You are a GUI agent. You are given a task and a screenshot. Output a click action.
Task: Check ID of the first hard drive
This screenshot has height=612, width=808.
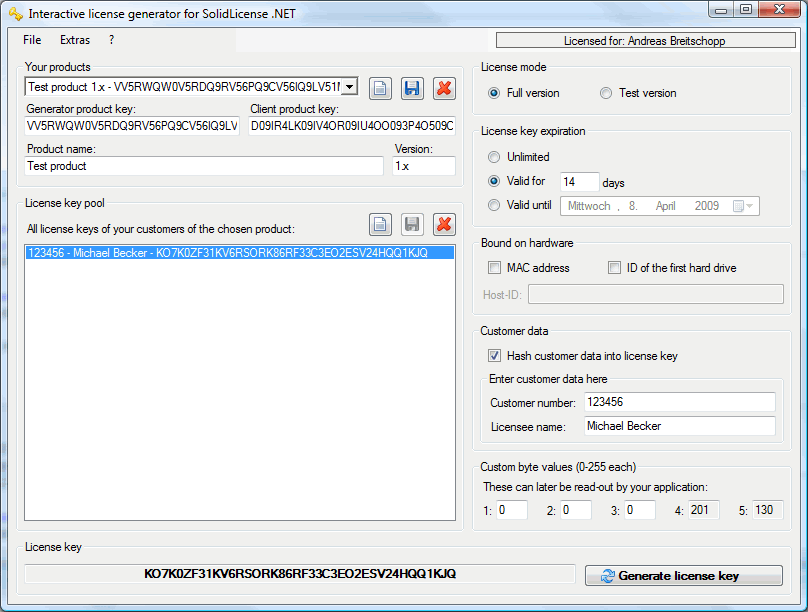[615, 268]
